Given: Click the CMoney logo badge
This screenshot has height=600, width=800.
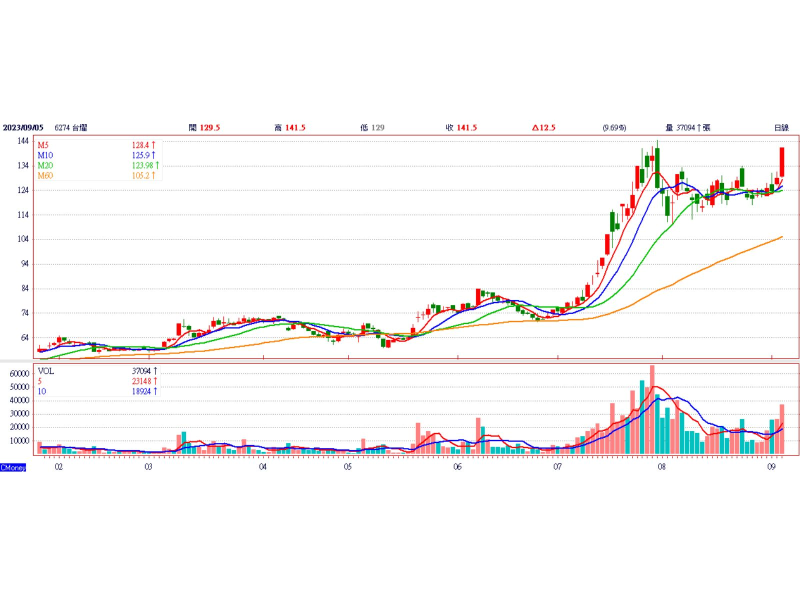Looking at the screenshot, I should [13, 467].
